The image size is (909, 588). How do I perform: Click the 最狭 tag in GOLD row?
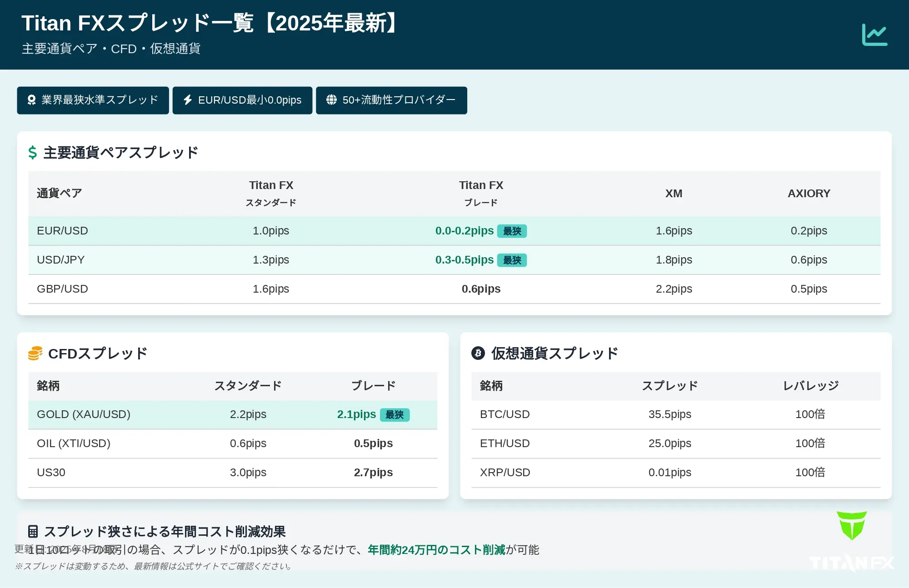(395, 414)
